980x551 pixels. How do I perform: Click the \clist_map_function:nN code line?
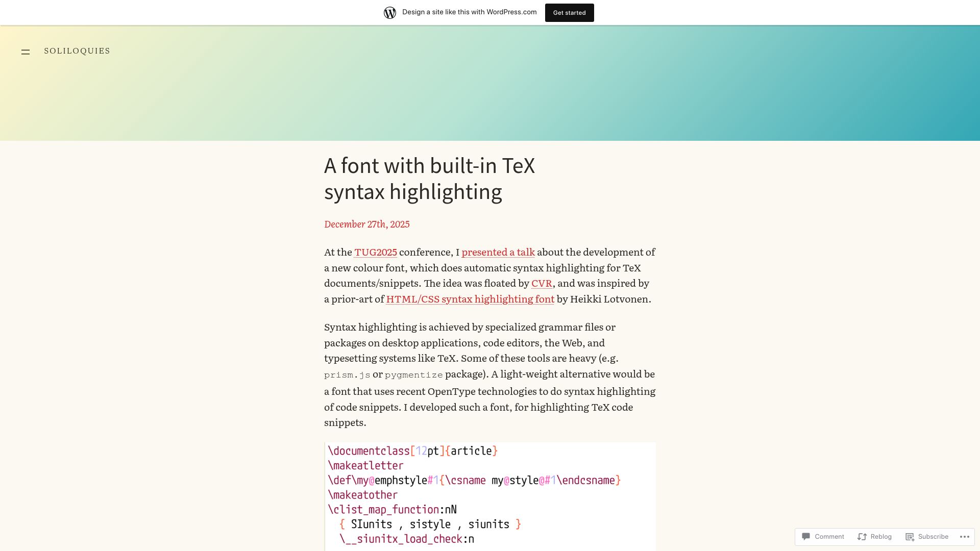pyautogui.click(x=392, y=510)
